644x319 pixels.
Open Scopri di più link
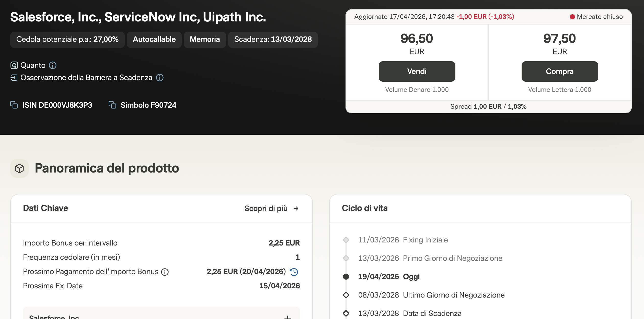tap(271, 208)
